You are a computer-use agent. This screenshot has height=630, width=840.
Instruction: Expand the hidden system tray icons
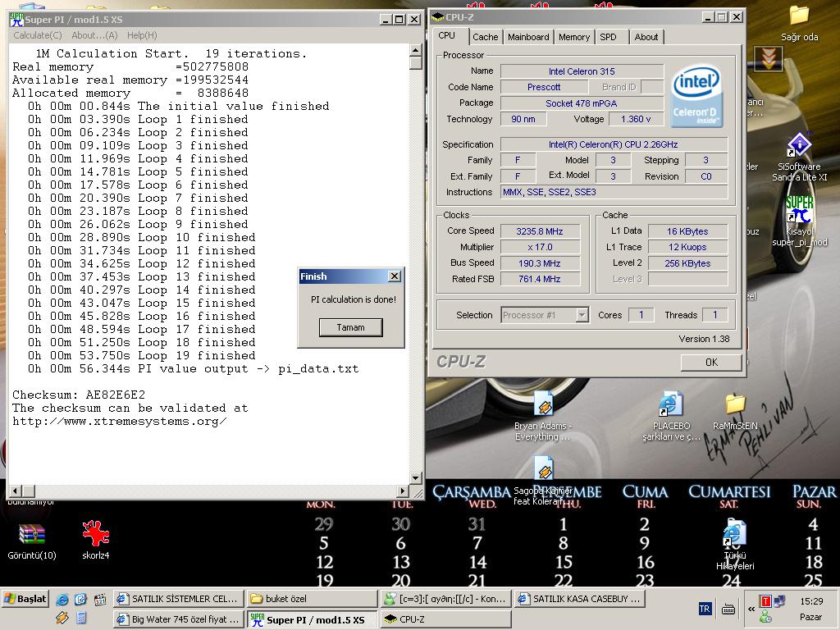pyautogui.click(x=751, y=609)
